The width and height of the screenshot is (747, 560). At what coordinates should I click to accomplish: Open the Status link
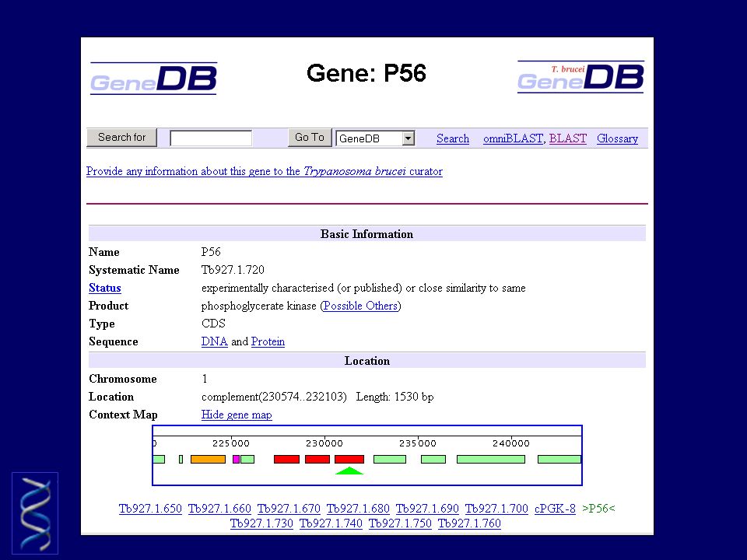click(x=105, y=288)
